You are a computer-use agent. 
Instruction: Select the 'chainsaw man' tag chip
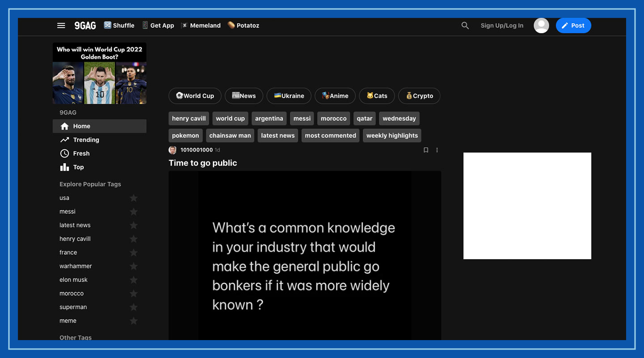click(230, 135)
